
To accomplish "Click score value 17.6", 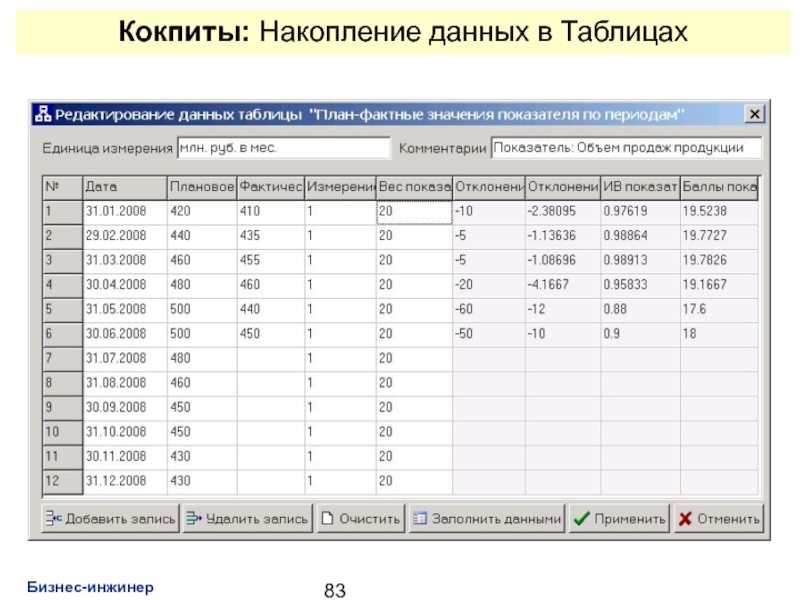I will (x=719, y=310).
